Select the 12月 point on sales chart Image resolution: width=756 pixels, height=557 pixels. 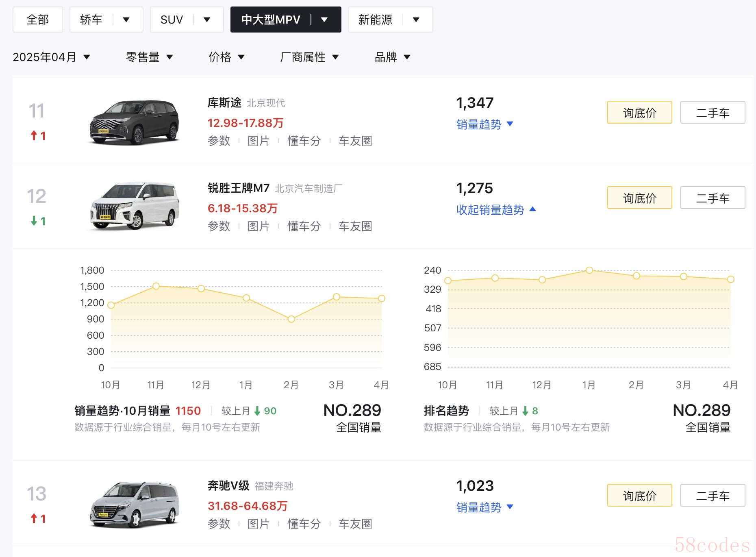[x=201, y=288]
